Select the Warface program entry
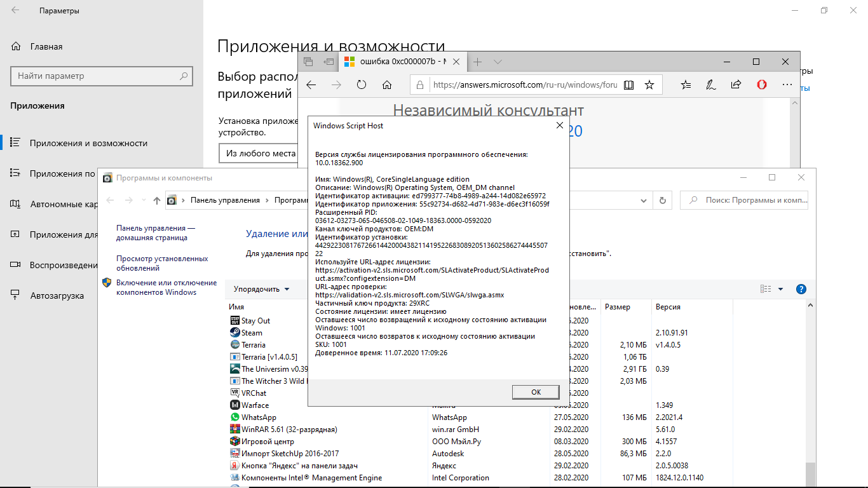This screenshot has width=868, height=488. [x=255, y=405]
